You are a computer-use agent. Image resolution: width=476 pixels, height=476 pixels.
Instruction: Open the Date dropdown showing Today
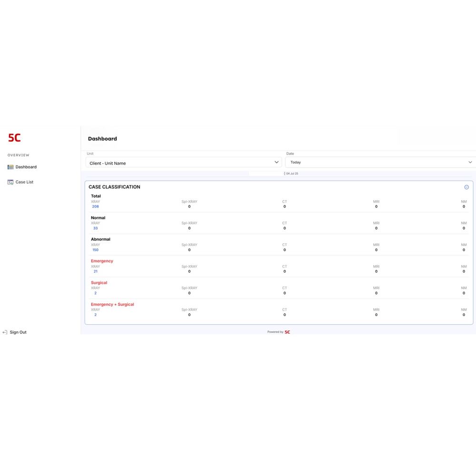380,162
